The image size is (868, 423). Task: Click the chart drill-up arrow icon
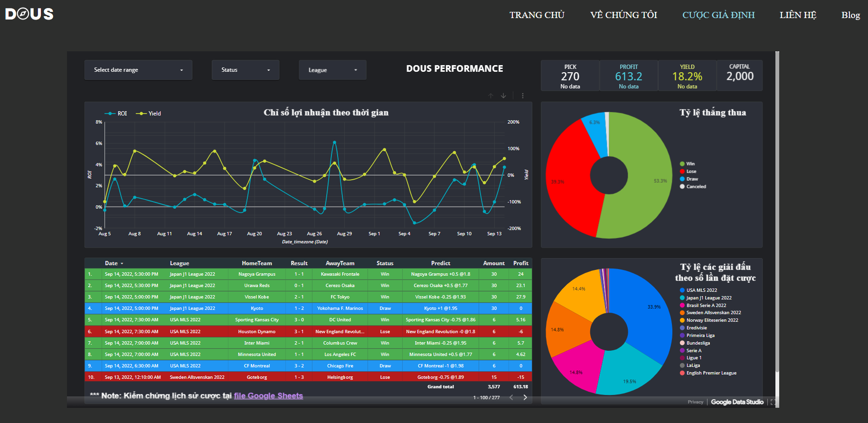tap(491, 96)
